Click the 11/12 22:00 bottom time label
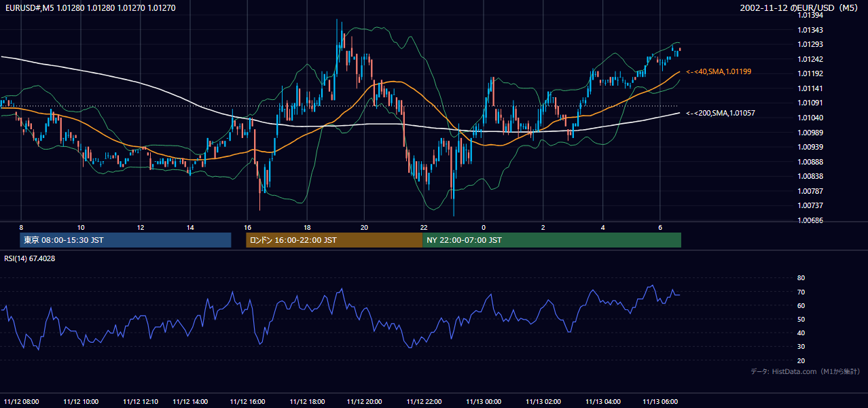This screenshot has height=408, width=868. (423, 401)
